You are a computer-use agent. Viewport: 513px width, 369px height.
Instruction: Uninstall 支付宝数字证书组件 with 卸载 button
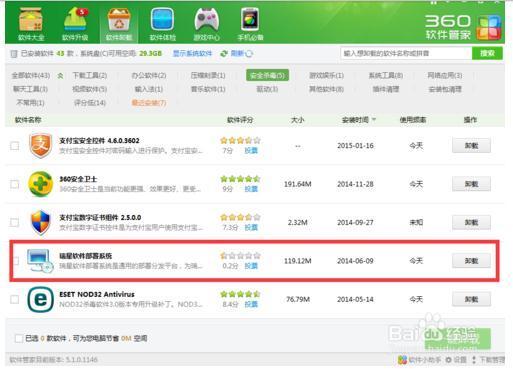coord(471,222)
